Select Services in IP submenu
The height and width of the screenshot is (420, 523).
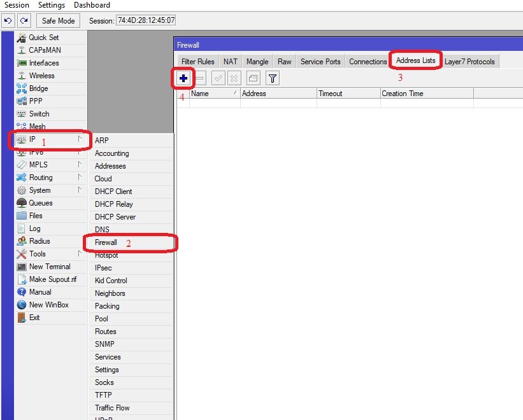(131, 357)
